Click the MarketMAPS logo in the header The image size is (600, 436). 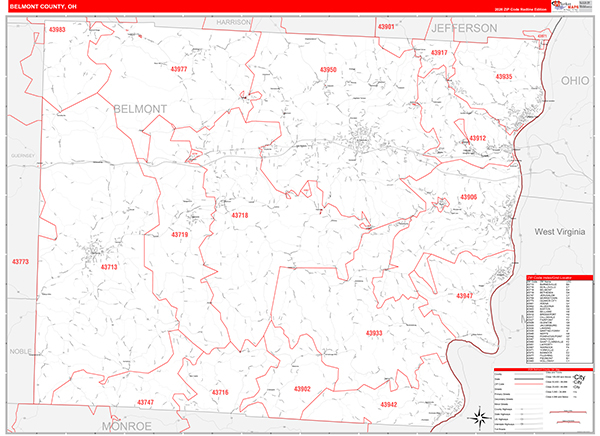pos(564,6)
